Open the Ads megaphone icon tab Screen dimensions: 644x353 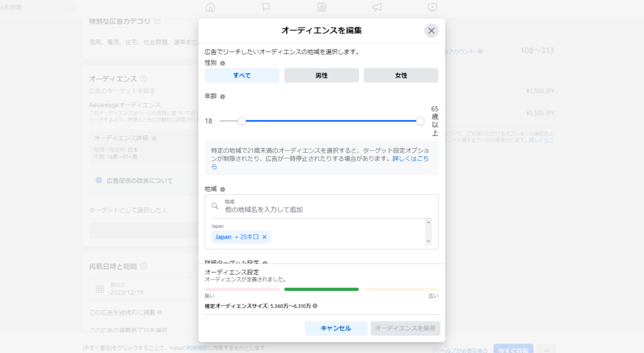(377, 8)
